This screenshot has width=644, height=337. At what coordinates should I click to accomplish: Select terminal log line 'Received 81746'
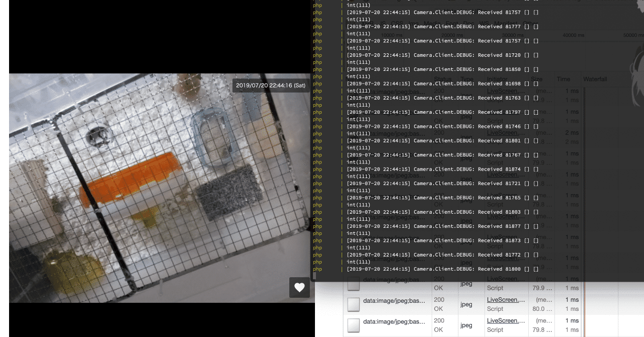point(443,126)
